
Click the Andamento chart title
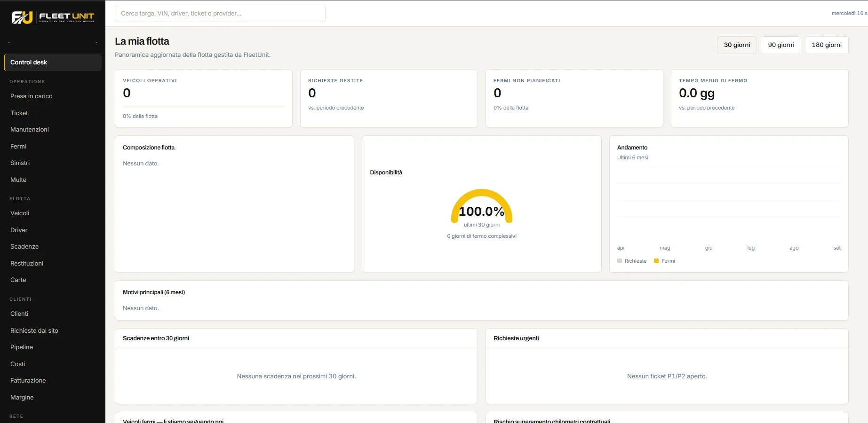tap(632, 148)
